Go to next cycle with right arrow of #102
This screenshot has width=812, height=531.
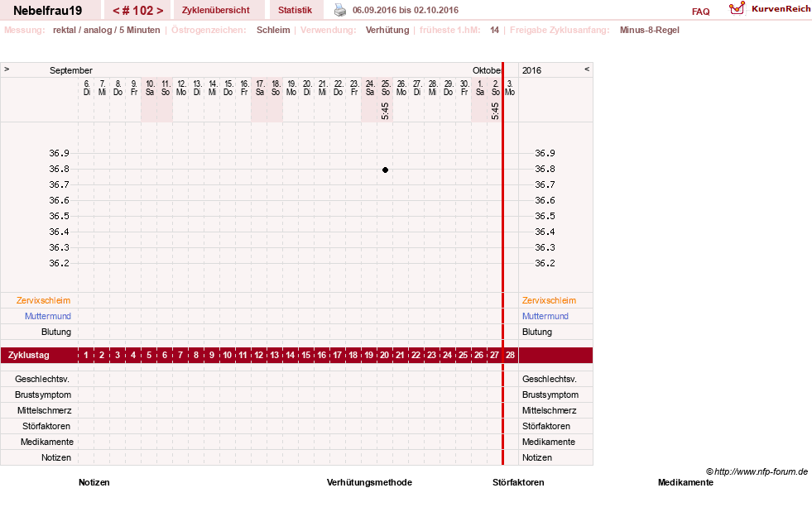point(160,10)
